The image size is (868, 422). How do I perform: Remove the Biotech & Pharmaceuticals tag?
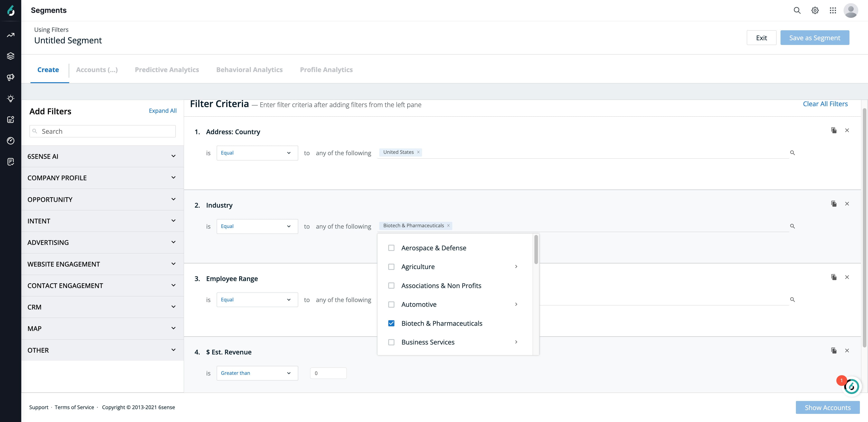point(448,226)
